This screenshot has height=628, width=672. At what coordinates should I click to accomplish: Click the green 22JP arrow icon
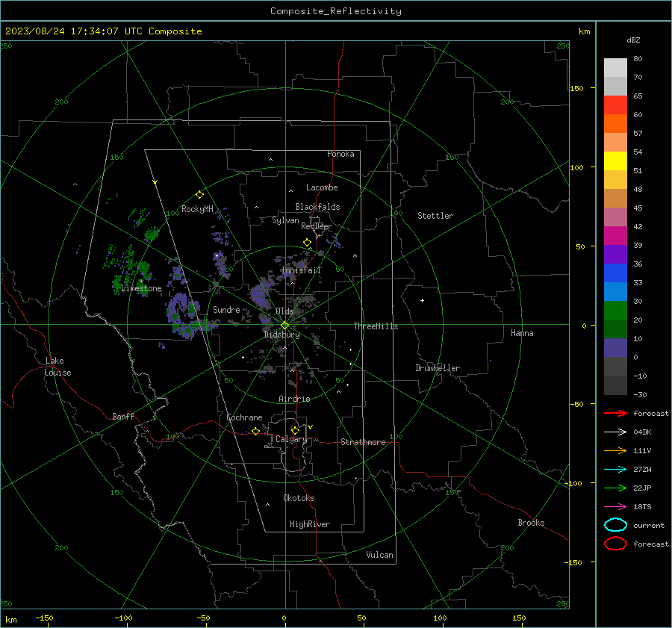pyautogui.click(x=615, y=488)
